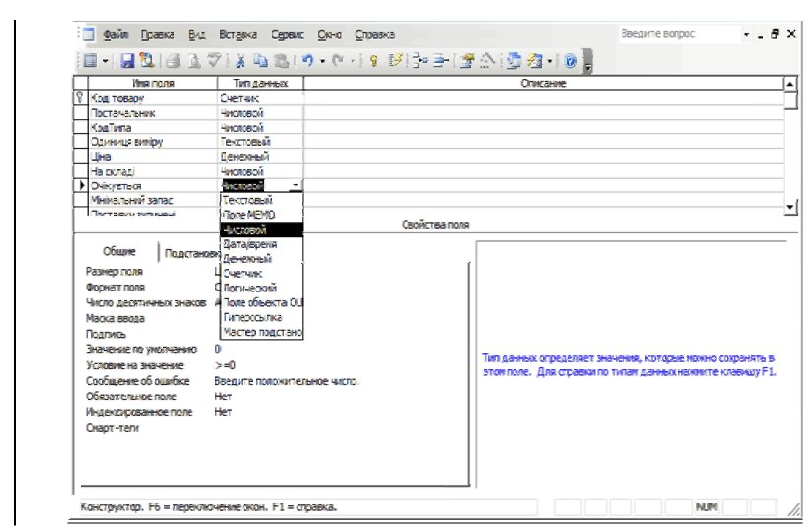Choose Логический from the type list

(262, 288)
